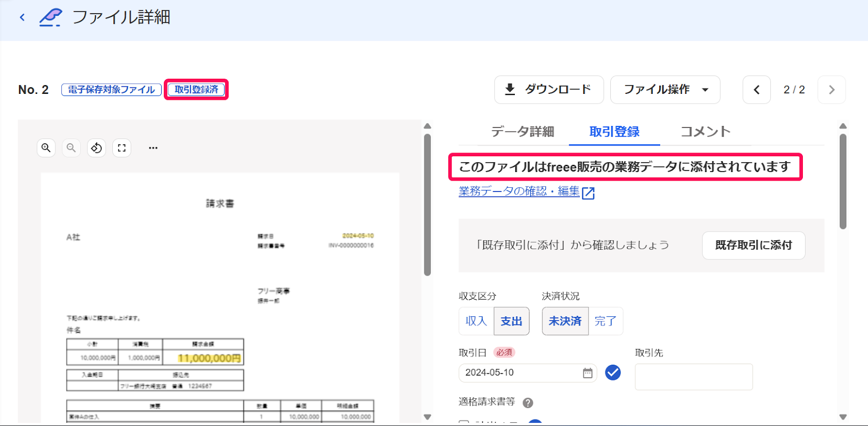Viewport: 868px width, 426px height.
Task: Click the 2 / 2 page counter
Action: tap(794, 90)
